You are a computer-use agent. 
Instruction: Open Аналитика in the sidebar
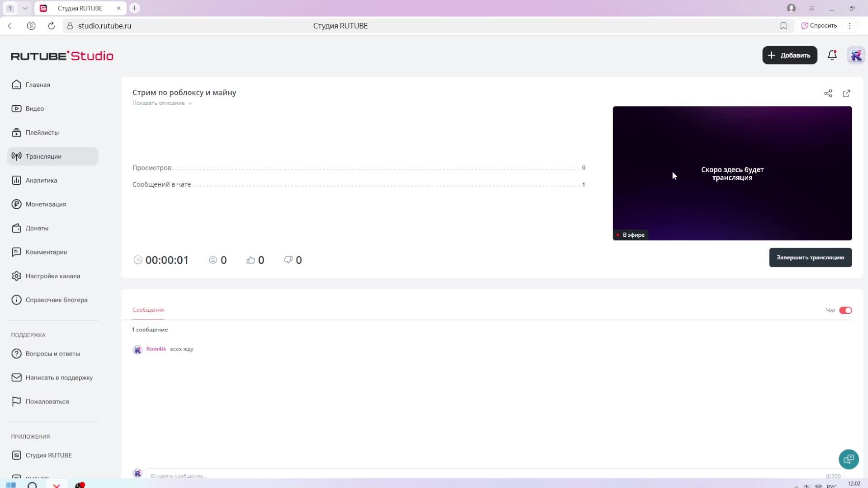coord(41,180)
